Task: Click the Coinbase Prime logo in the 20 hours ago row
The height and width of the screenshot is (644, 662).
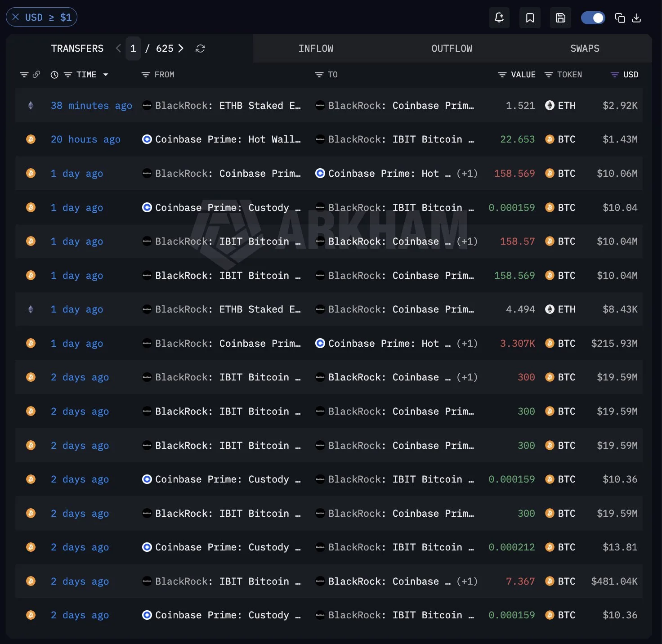Action: click(x=147, y=139)
